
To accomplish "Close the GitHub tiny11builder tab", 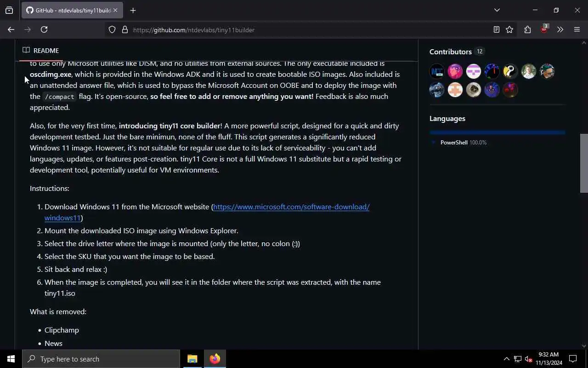I will click(x=115, y=10).
